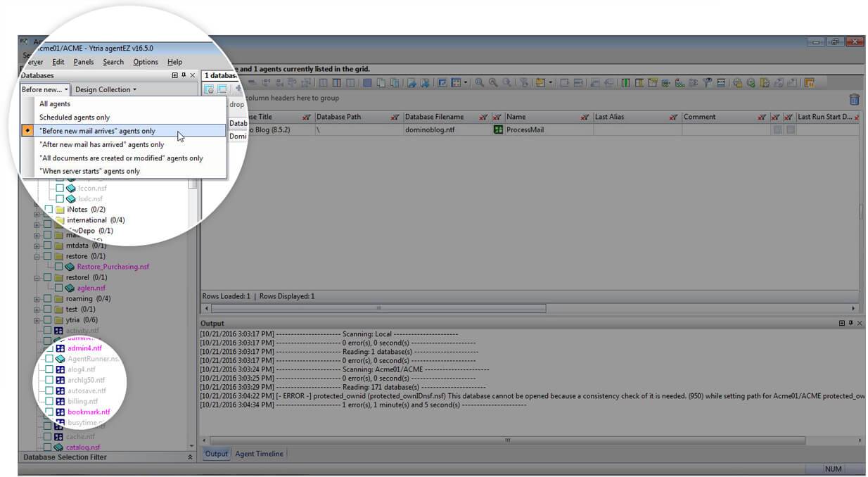This screenshot has height=477, width=868.
Task: Collapse the restore (0/1) folder node
Action: click(37, 257)
